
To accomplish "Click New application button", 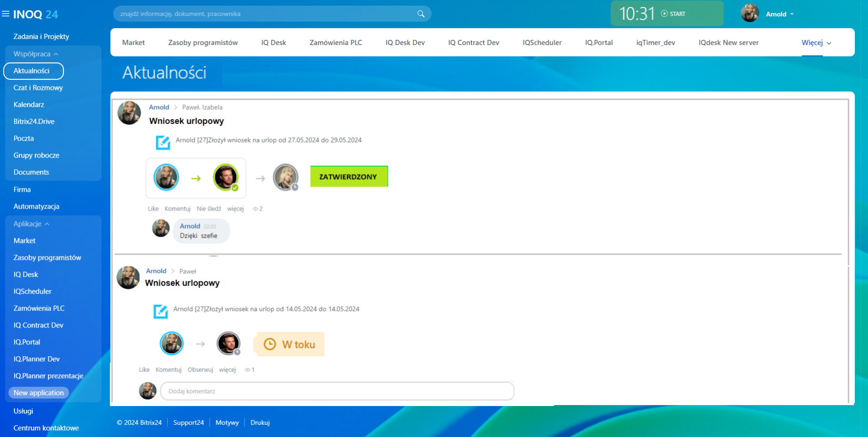I will (39, 393).
